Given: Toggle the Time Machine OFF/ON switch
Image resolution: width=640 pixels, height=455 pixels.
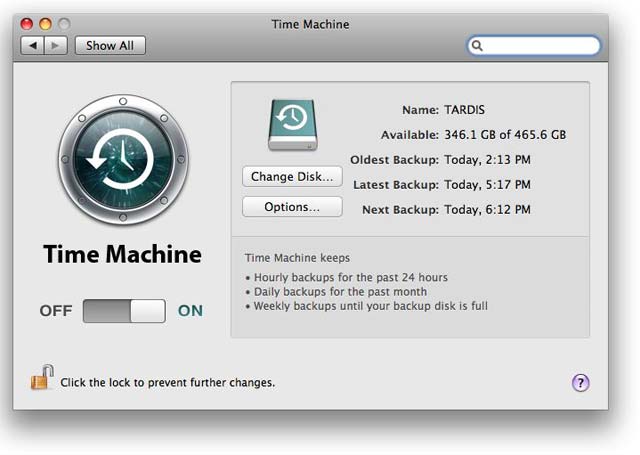Looking at the screenshot, I should [x=124, y=311].
